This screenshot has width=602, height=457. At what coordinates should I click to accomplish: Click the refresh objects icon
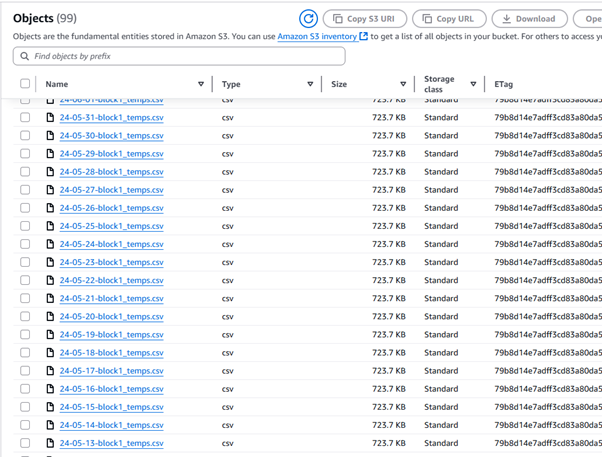point(308,18)
